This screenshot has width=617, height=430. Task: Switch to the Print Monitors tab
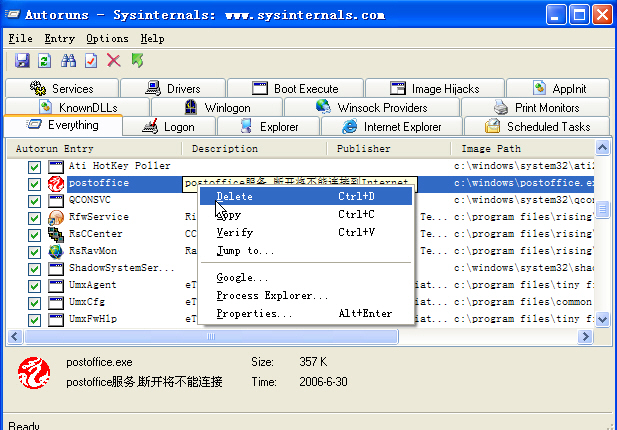536,107
